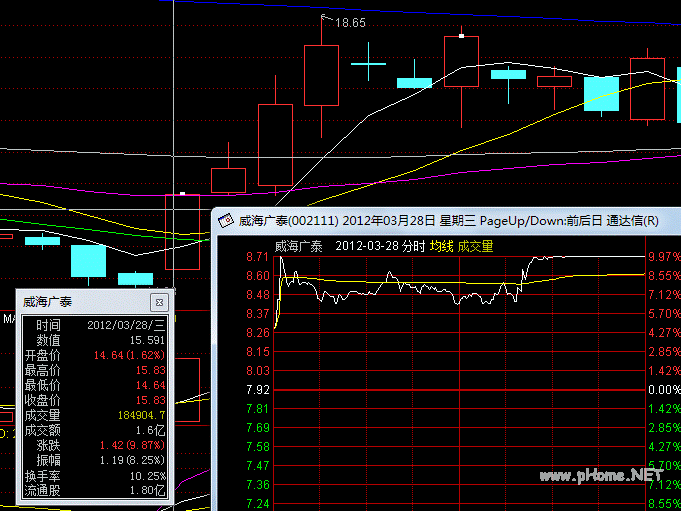The width and height of the screenshot is (681, 511).
Task: Click the intraday window title bar icon
Action: 226,221
